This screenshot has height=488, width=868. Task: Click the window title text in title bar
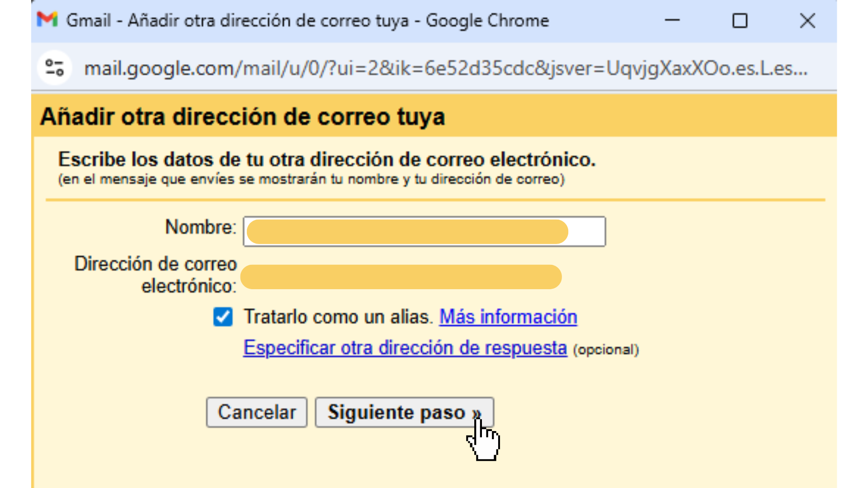pos(307,20)
